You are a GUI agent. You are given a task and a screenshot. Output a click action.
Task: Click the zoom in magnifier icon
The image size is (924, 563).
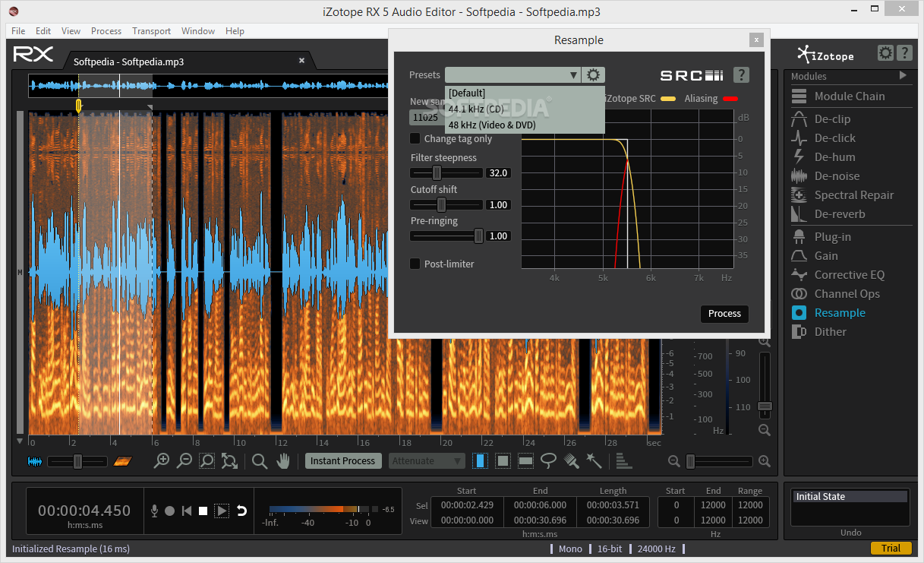(x=162, y=460)
